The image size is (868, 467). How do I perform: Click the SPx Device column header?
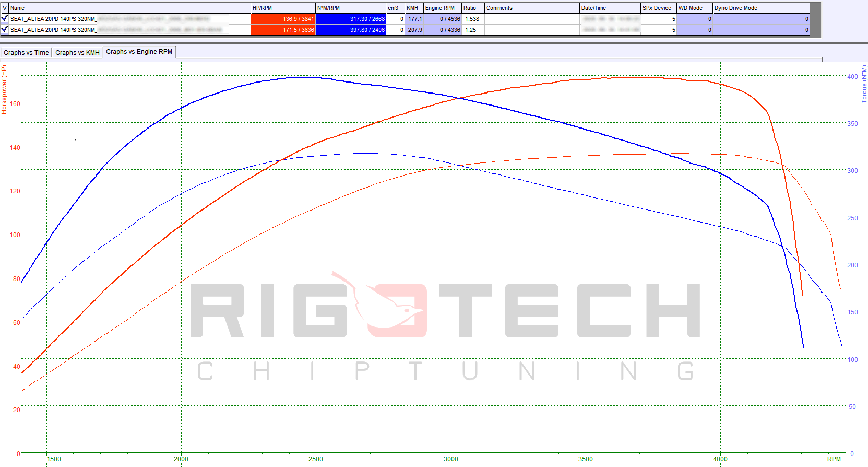click(x=658, y=8)
